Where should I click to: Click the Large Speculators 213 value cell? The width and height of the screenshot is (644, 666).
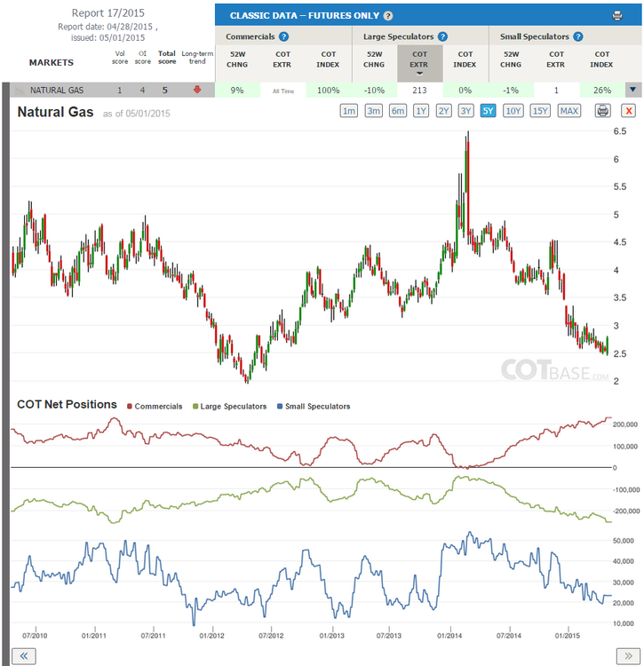click(419, 90)
